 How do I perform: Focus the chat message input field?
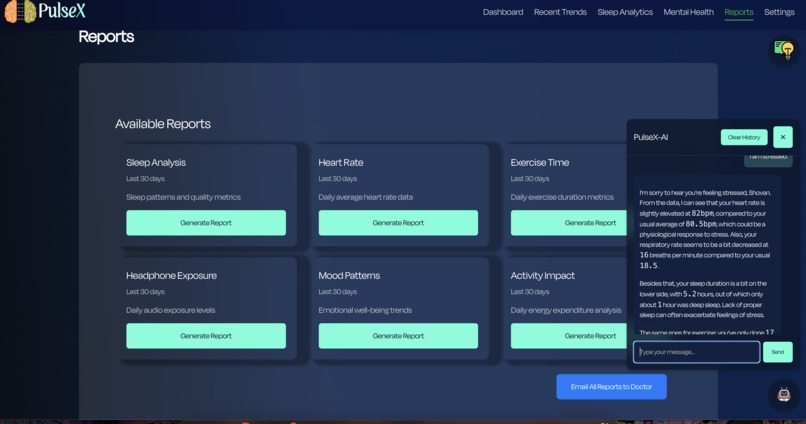click(696, 352)
